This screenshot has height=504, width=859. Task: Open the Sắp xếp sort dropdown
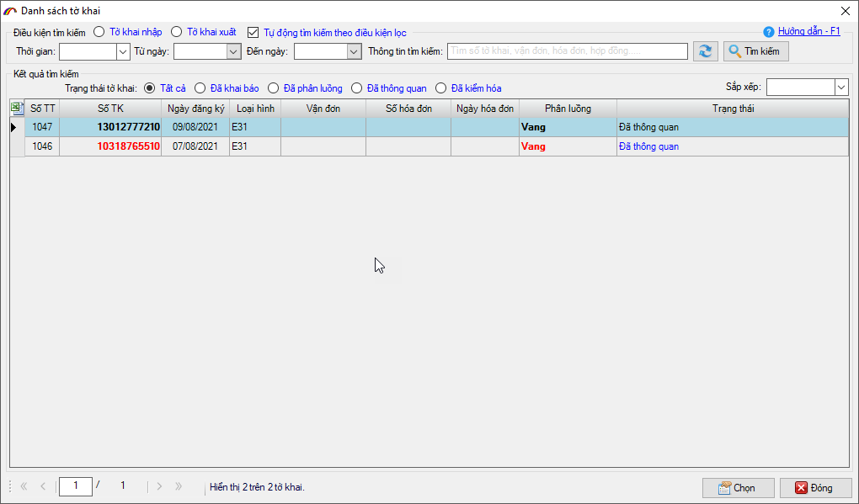[x=841, y=87]
